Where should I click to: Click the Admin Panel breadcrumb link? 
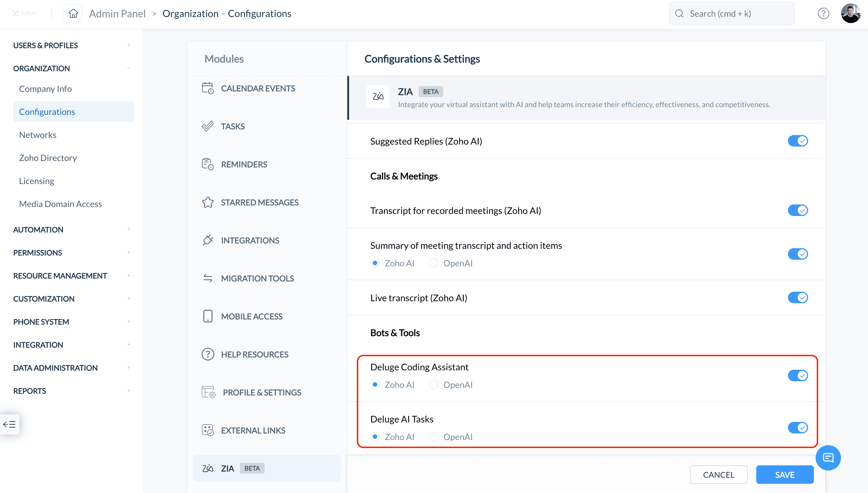point(117,14)
